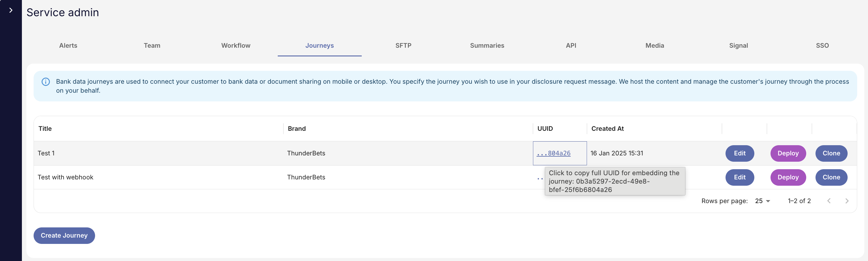This screenshot has width=868, height=261.
Task: Go to next page arrow
Action: click(846, 201)
